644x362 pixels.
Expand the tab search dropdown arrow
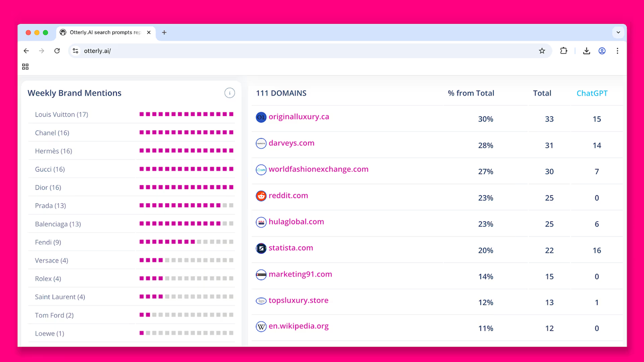[x=618, y=33]
